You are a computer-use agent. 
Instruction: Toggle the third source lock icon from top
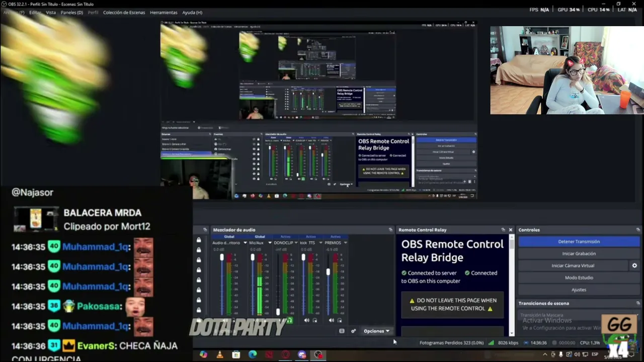tap(199, 260)
